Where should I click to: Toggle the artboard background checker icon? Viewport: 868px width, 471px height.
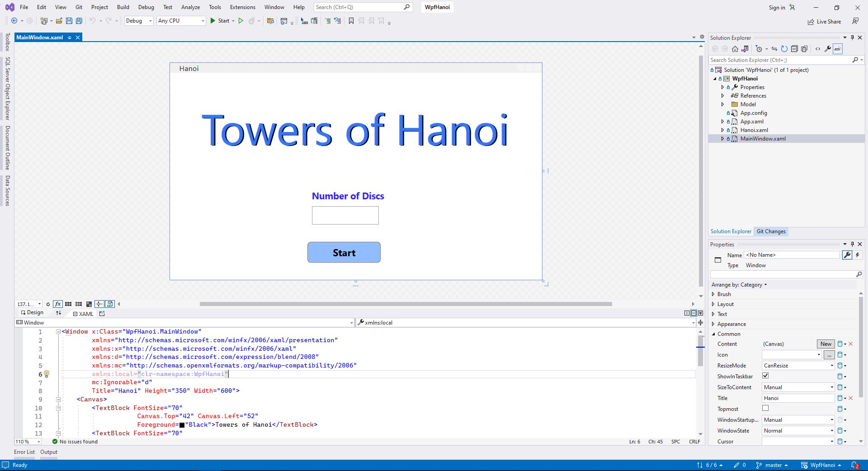[x=89, y=304]
